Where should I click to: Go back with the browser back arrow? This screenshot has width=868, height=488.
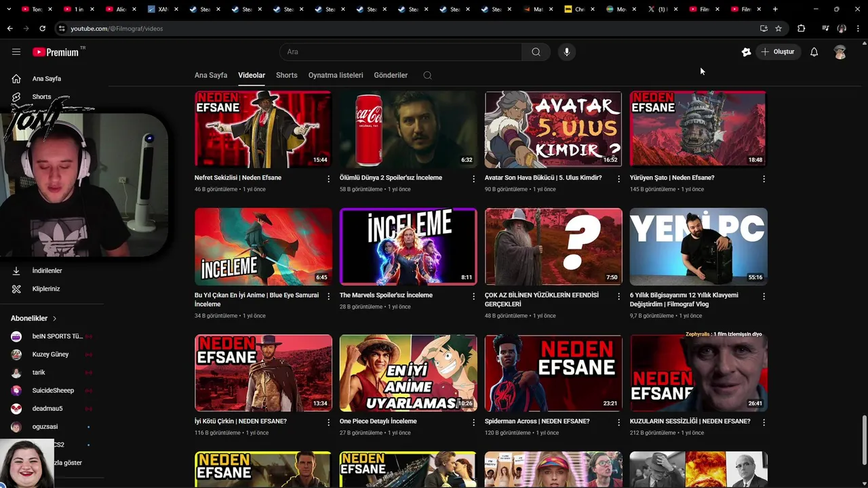tap(9, 28)
